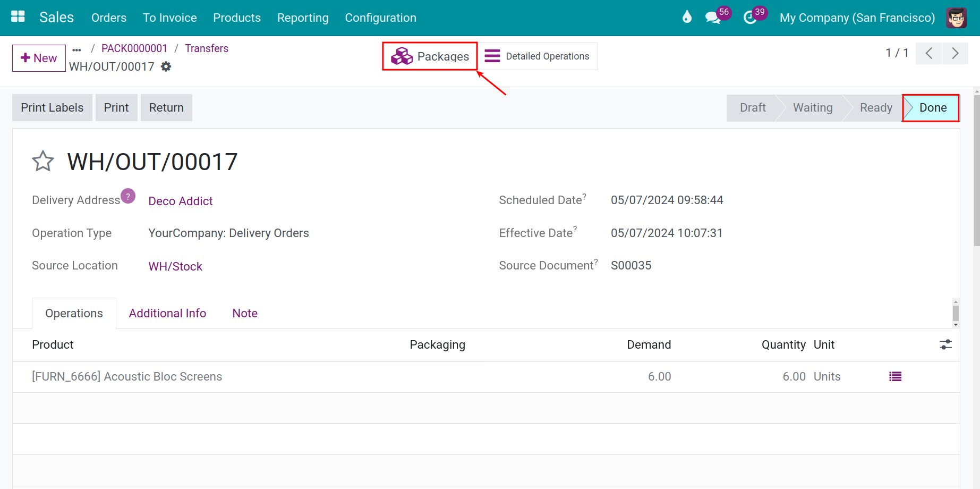
Task: Open the To Invoice menu
Action: (170, 18)
